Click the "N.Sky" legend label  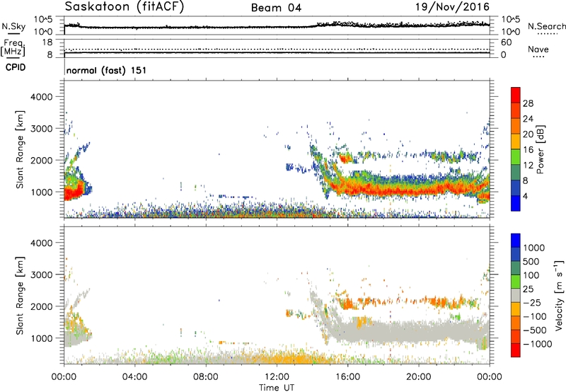click(x=13, y=26)
